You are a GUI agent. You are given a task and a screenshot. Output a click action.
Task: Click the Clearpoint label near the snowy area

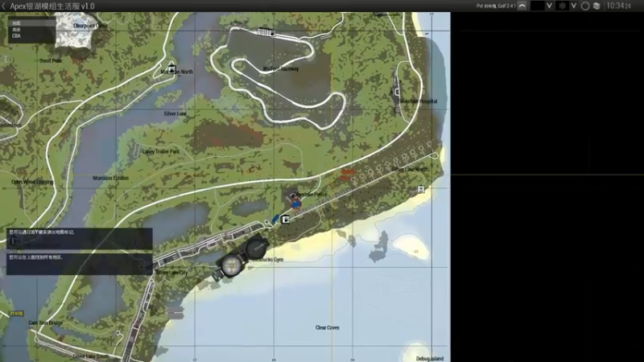tap(90, 26)
